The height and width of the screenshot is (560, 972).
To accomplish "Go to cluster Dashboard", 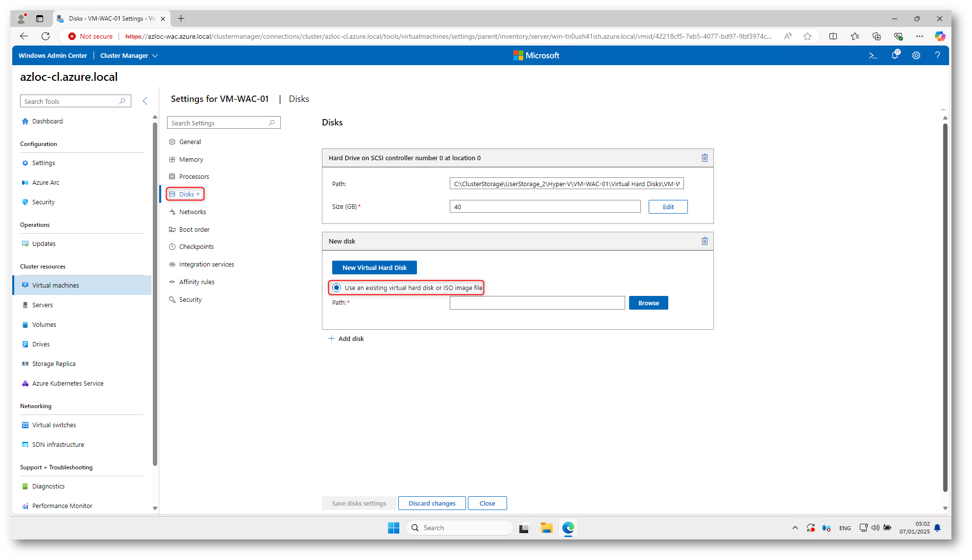I will pos(47,121).
